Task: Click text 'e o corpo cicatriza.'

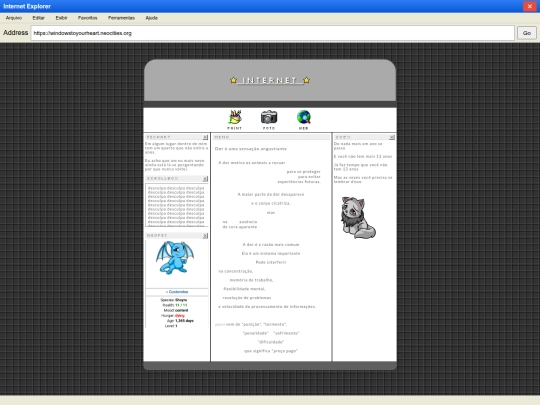Action: 271,203
